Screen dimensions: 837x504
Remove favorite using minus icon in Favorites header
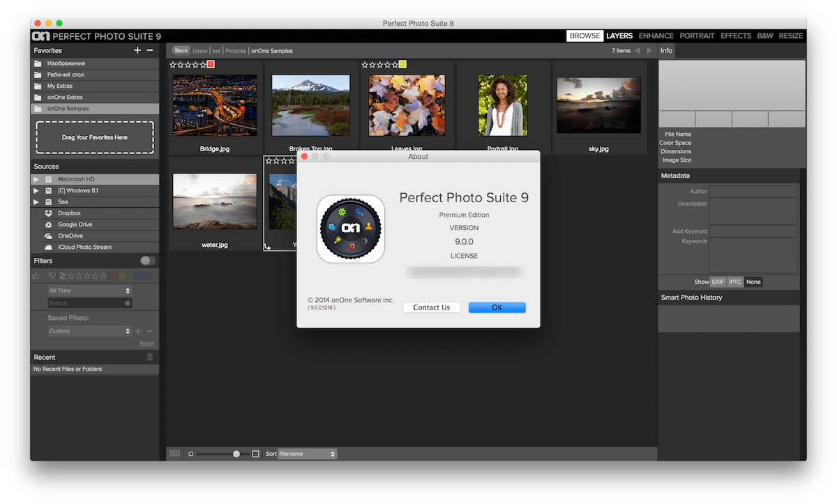click(149, 50)
